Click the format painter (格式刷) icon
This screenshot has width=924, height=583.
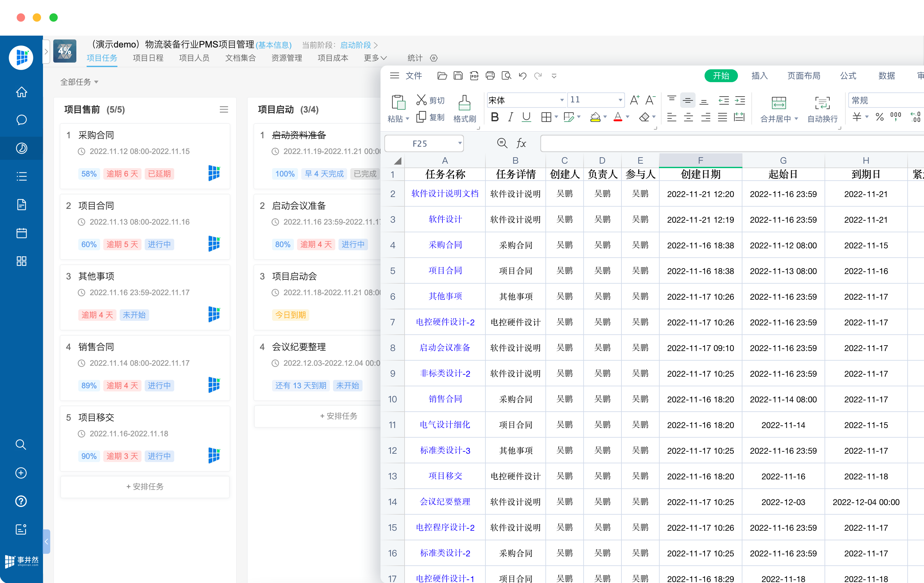[464, 103]
